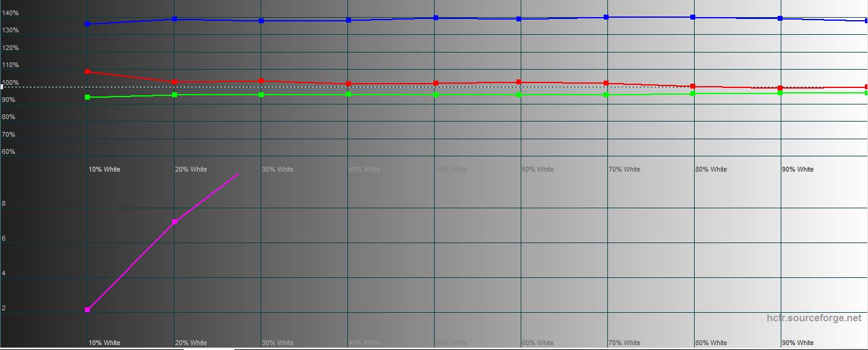
Task: Click '70% White' label under the RGB graph
Action: pyautogui.click(x=624, y=169)
